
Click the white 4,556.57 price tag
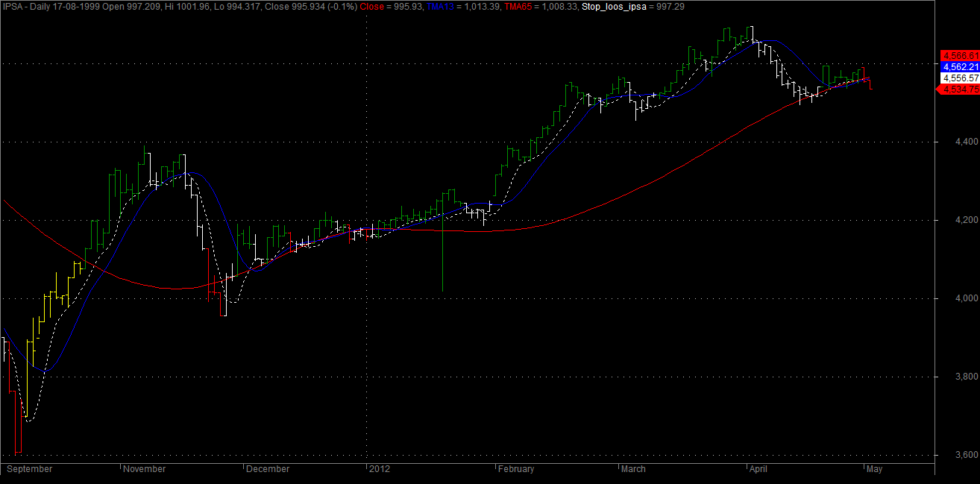pos(959,78)
